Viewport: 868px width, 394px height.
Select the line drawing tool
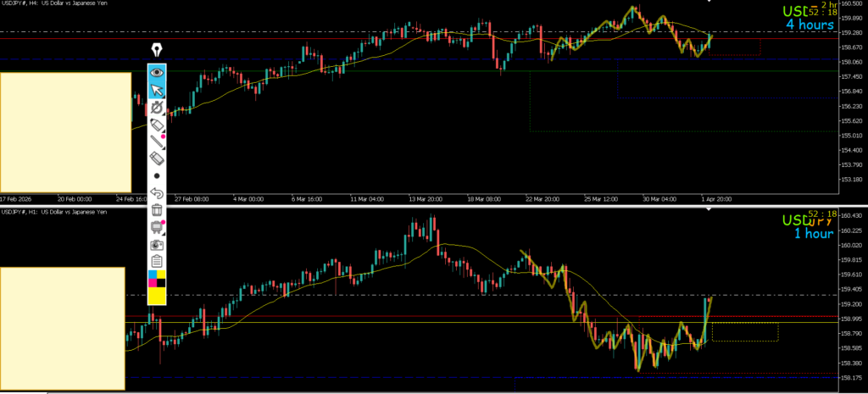point(157,142)
